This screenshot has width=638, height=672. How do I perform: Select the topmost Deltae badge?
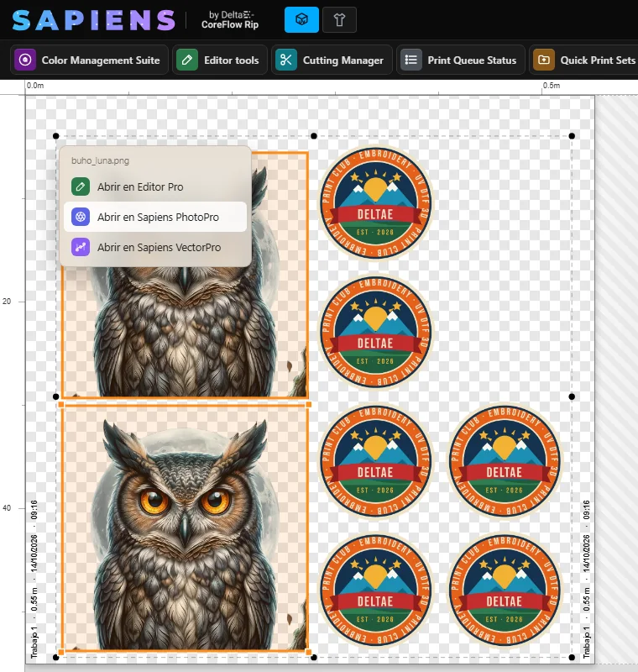375,202
